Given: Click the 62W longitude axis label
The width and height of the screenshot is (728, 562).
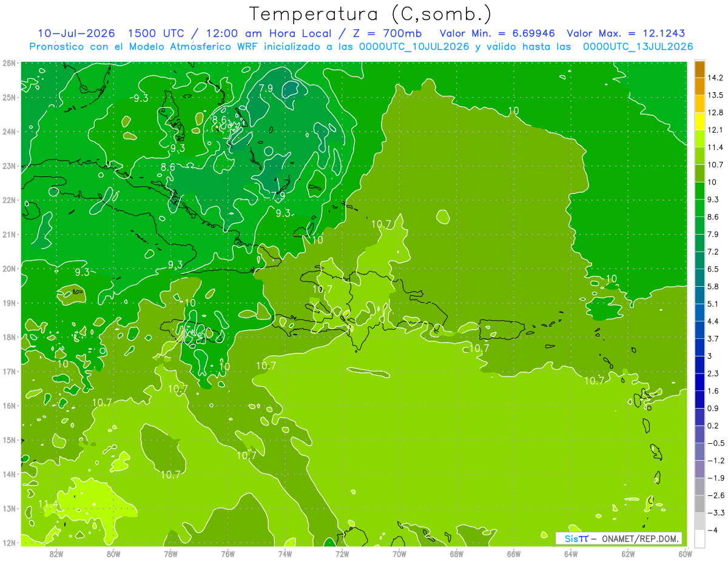Looking at the screenshot, I should pos(628,554).
